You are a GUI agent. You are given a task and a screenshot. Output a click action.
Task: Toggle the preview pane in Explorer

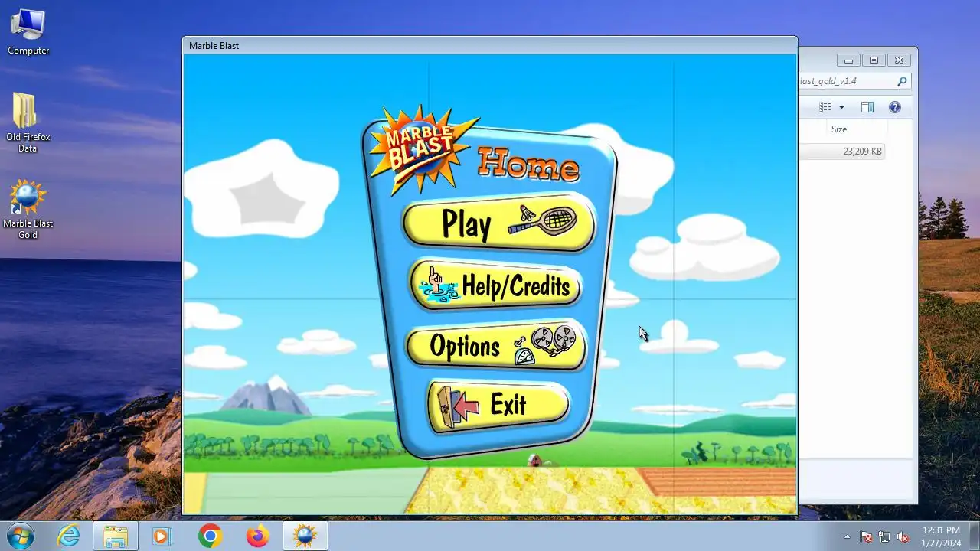867,107
